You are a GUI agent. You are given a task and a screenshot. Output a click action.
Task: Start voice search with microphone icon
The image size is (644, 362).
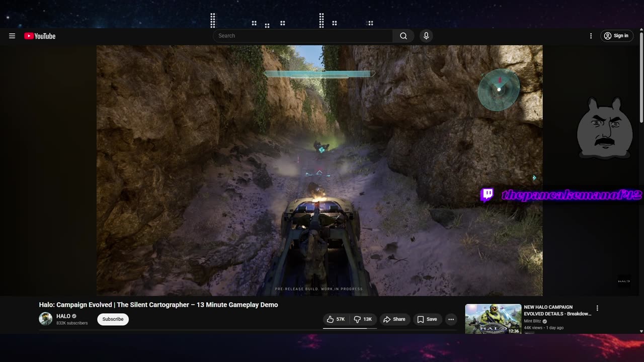pyautogui.click(x=426, y=36)
